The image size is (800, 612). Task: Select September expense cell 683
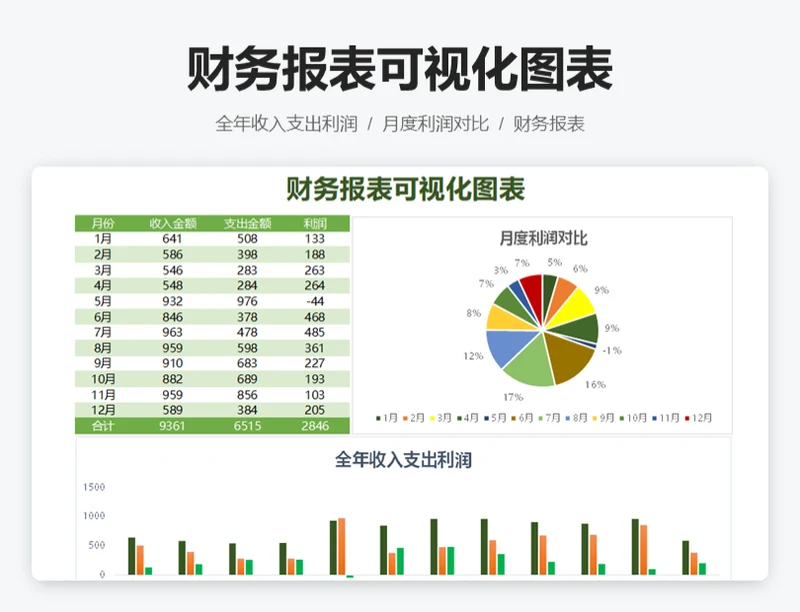247,364
